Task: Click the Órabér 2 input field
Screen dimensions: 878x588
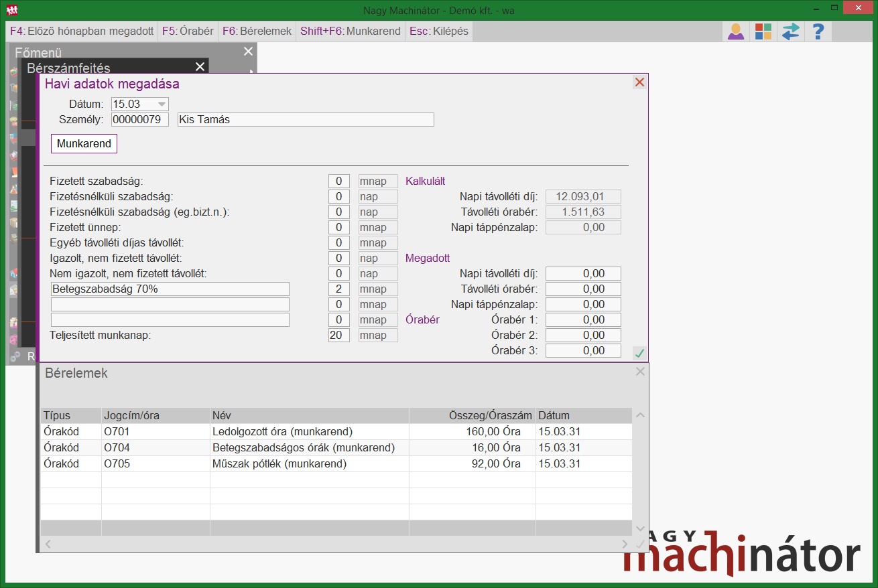Action: 583,335
